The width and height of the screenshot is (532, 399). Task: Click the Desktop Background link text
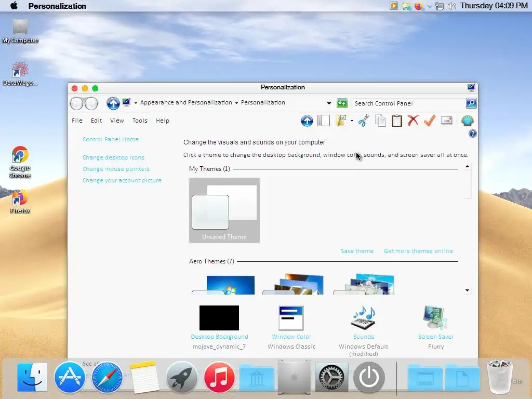coord(220,337)
